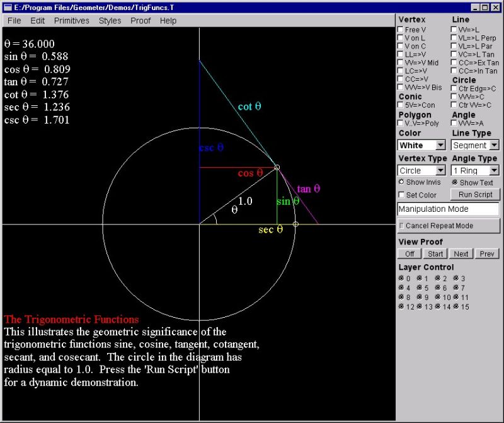Enable the Ctr Edg=>C circle tool
Viewport: 504px width, 423px height.
point(454,89)
